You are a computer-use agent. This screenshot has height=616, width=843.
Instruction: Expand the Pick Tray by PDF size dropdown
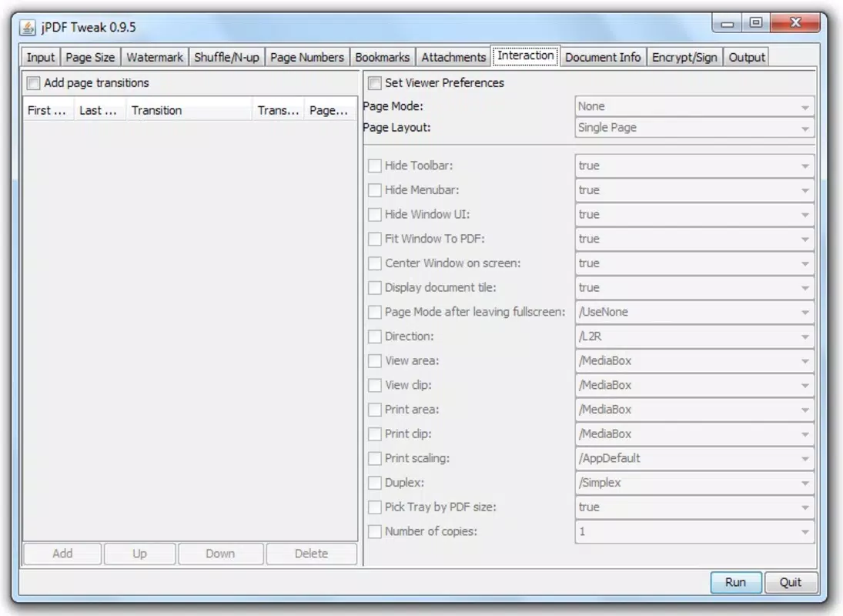[694, 507]
